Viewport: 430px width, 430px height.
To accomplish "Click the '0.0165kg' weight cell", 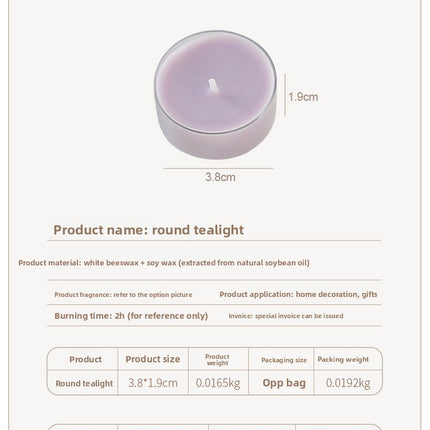I will point(218,383).
